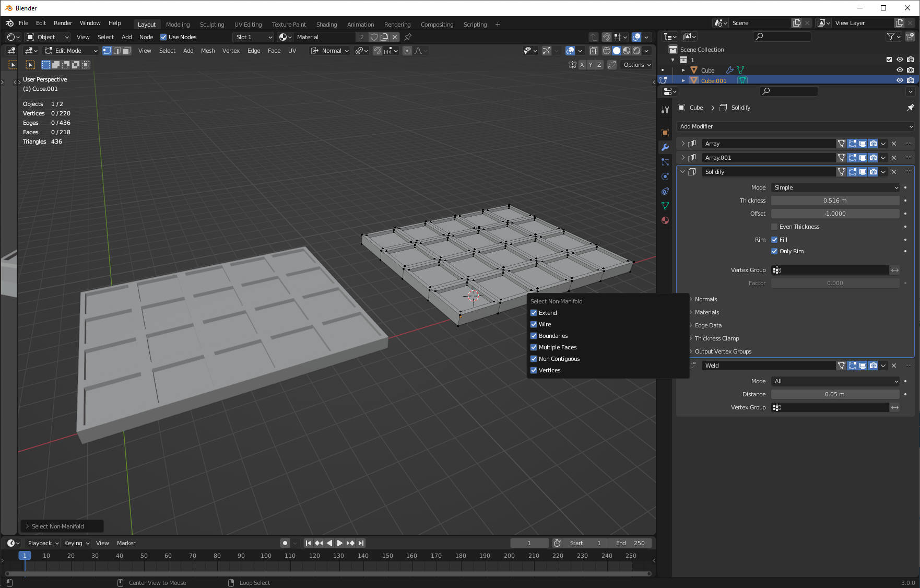Click fake user shield icon for material
The image size is (920, 588).
pyautogui.click(x=374, y=37)
